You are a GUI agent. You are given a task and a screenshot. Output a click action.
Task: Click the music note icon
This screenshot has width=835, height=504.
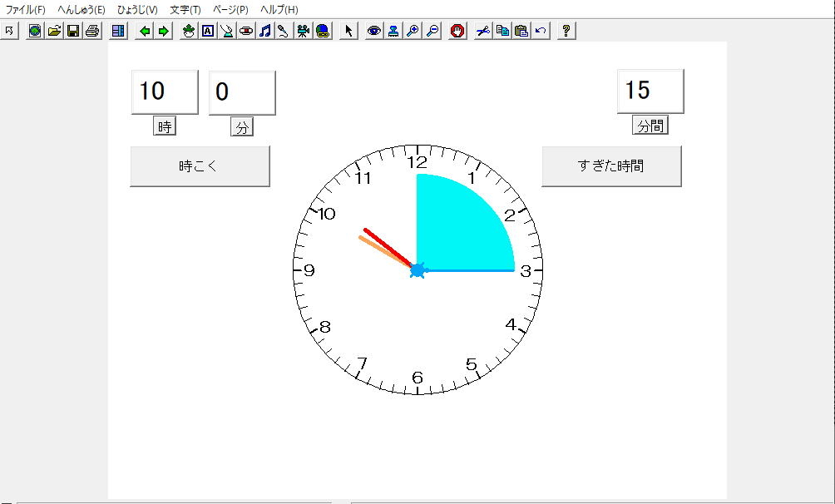265,31
